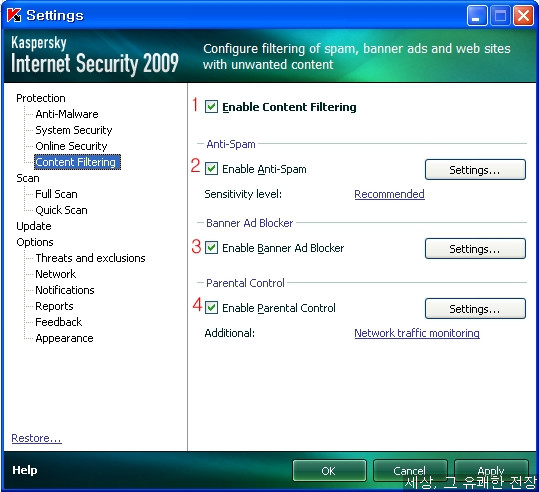Toggle Enable Parental Control checkbox
This screenshot has height=492, width=539.
(x=211, y=308)
